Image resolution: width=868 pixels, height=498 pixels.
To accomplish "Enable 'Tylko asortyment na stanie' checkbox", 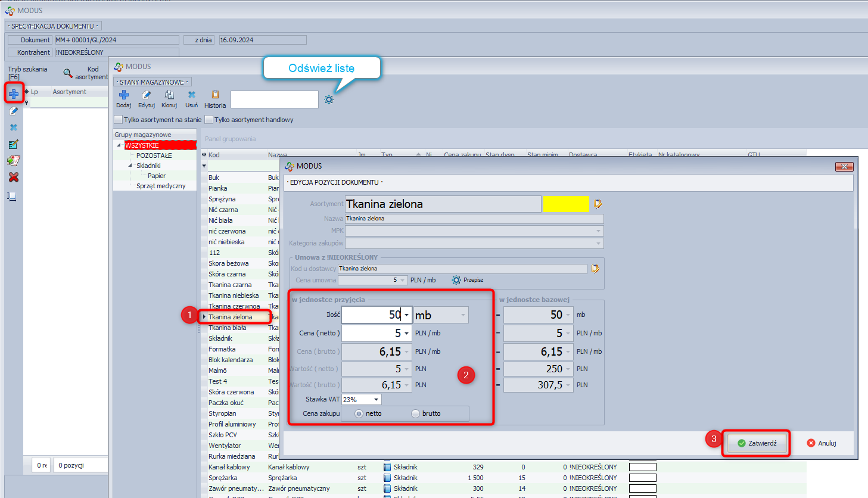I will tap(119, 120).
